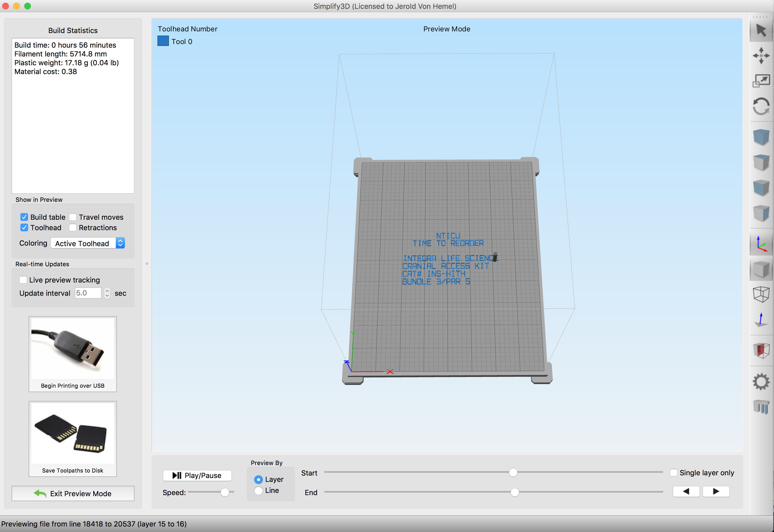Enable Travel moves in preview
Screen dimensions: 774x532
tap(73, 217)
